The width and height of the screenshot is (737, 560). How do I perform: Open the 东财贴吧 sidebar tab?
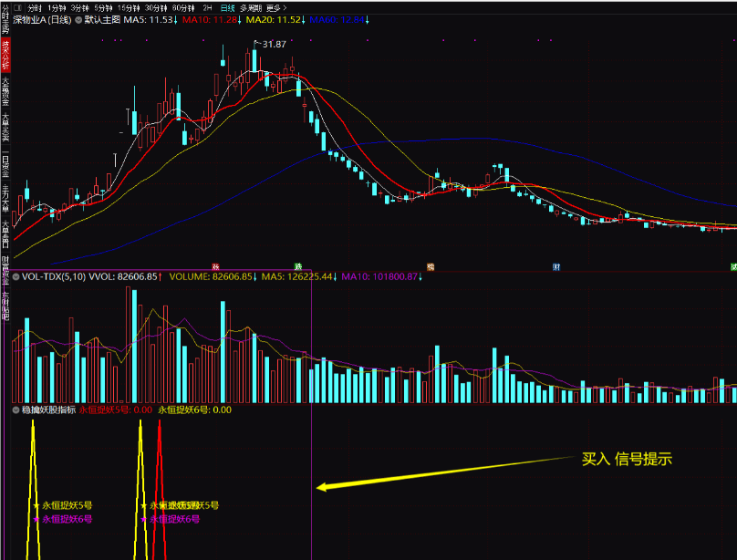pyautogui.click(x=5, y=306)
